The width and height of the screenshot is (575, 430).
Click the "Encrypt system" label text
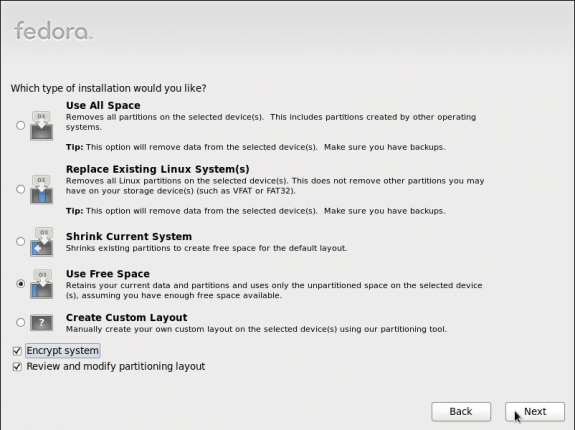click(62, 351)
